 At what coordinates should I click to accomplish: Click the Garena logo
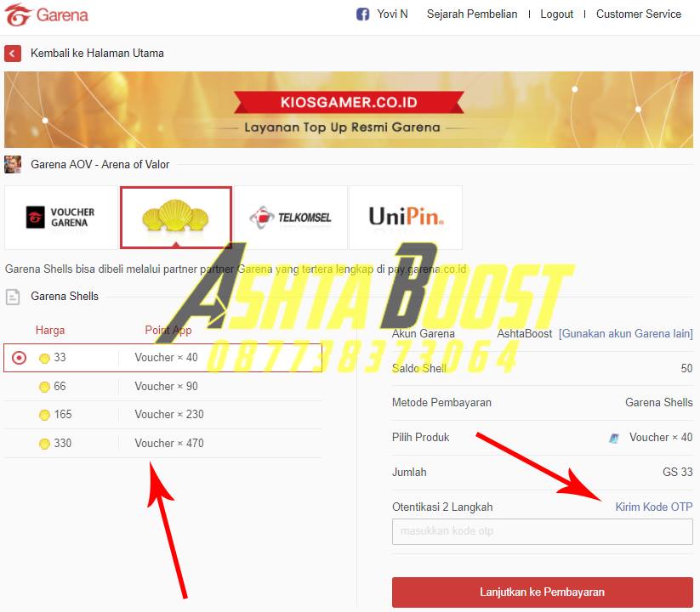coord(47,14)
